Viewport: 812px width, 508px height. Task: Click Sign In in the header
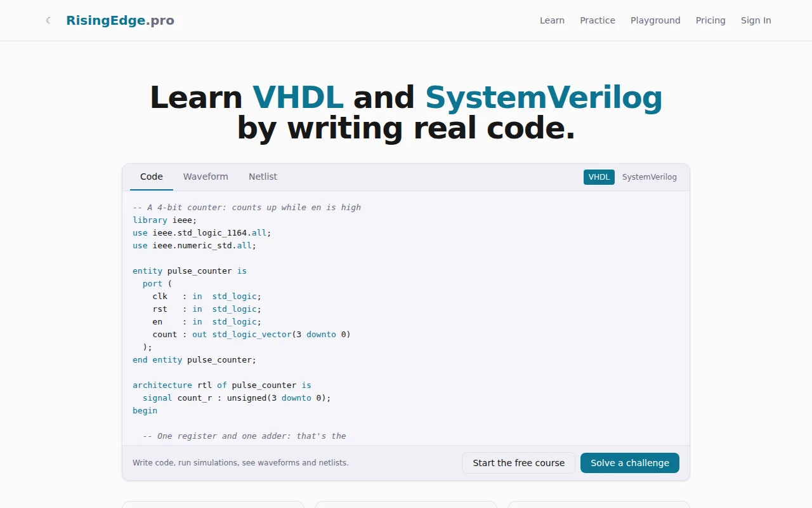coord(756,20)
